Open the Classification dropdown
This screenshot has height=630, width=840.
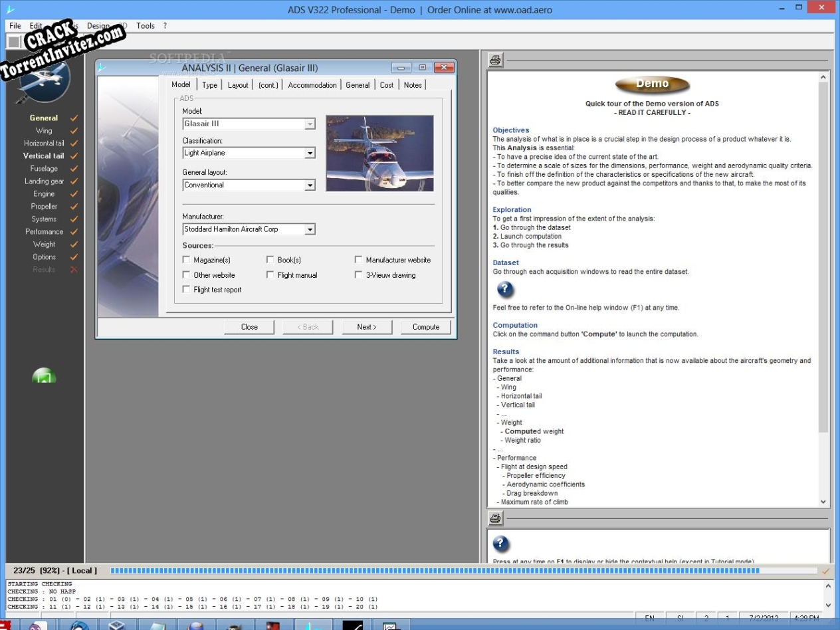310,153
